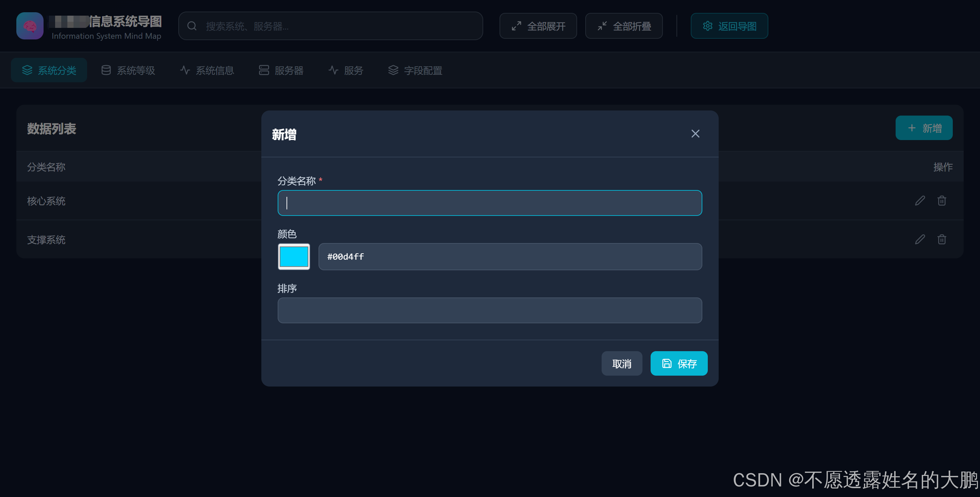The width and height of the screenshot is (980, 497).
Task: Click the search magnifier icon
Action: click(x=192, y=26)
